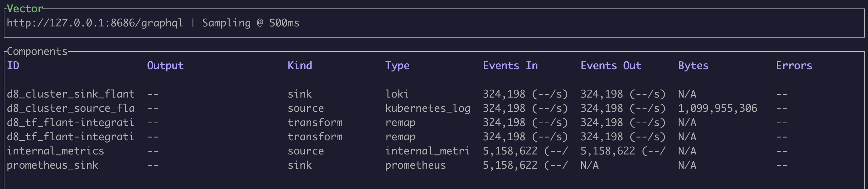868x189 pixels.
Task: Click the Vector panel title
Action: tap(25, 8)
